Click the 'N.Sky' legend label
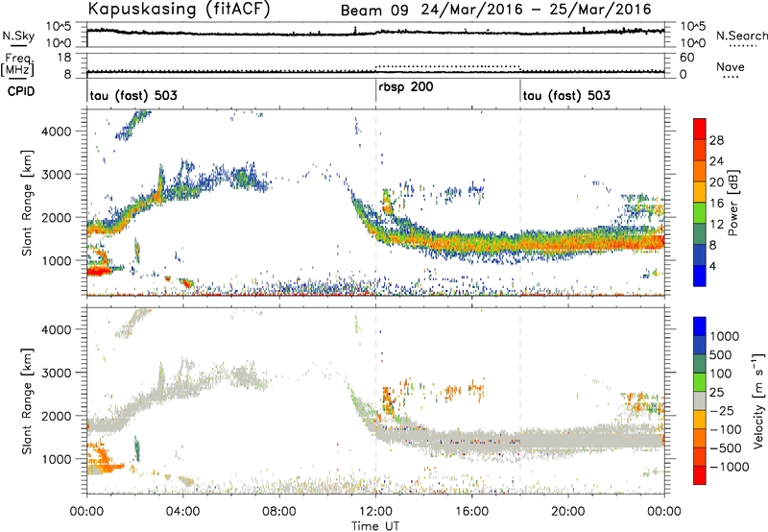Viewport: 768px width, 532px height. pyautogui.click(x=18, y=36)
